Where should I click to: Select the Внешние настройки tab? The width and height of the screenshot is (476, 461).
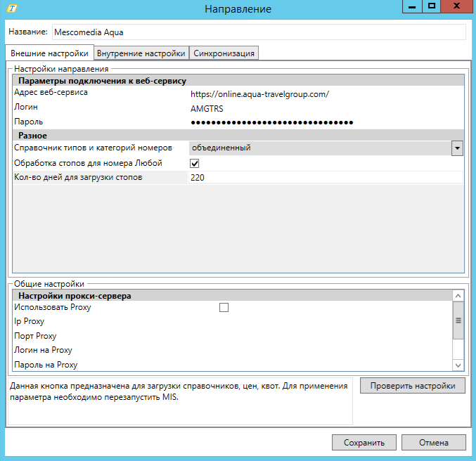[49, 53]
